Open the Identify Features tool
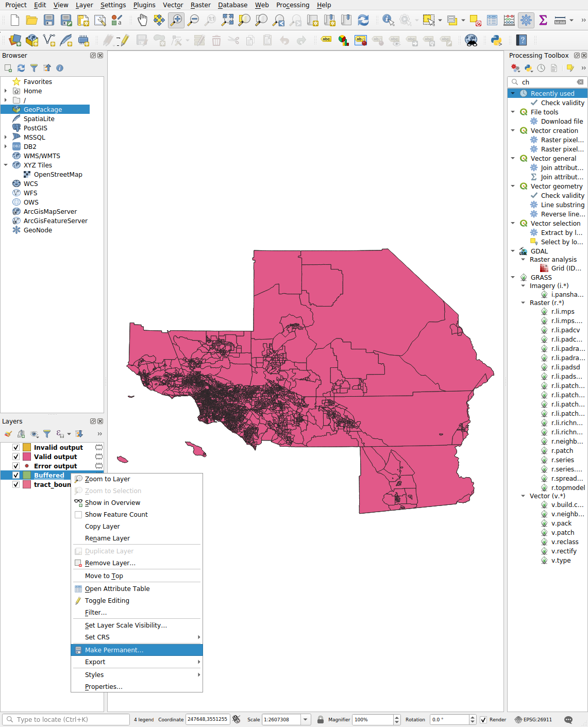Screen dimensions: 588x727 coord(388,20)
